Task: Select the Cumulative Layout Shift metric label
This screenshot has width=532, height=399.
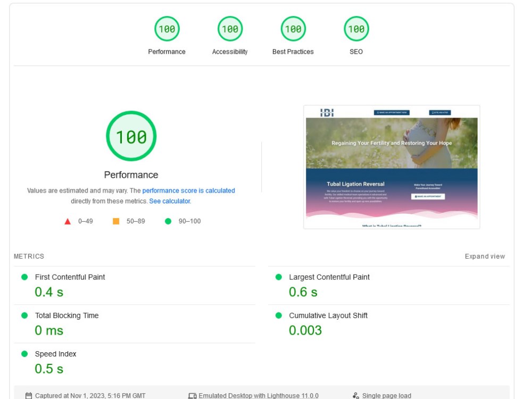Action: (x=328, y=315)
